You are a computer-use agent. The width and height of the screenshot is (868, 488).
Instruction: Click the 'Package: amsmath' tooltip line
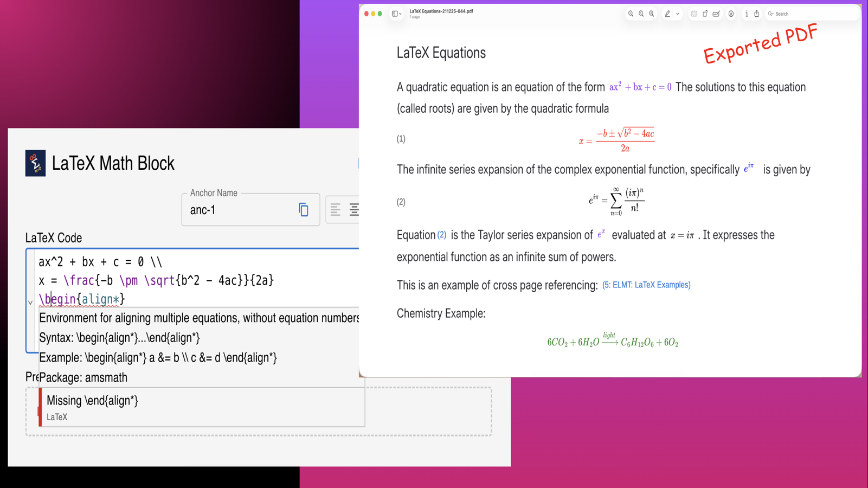(x=83, y=377)
